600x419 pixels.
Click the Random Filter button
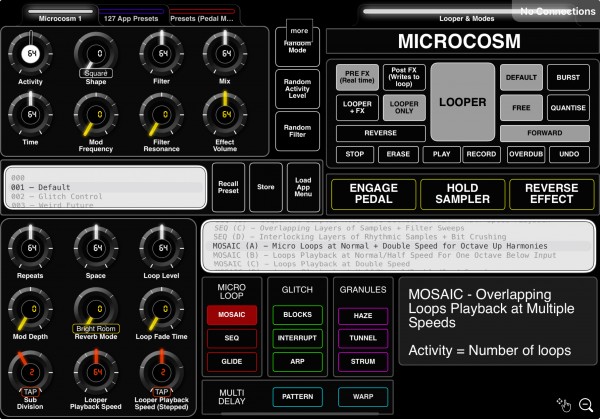coord(297,131)
